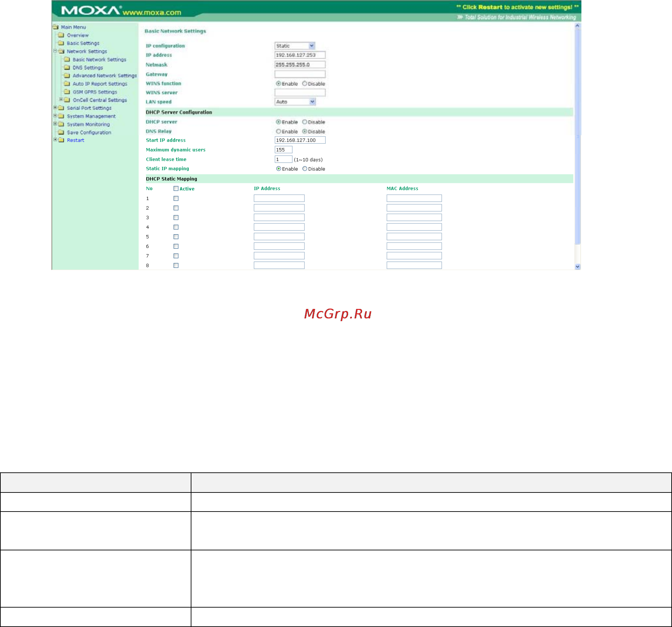672x627 pixels.
Task: Click the Basic Settings folder icon
Action: click(x=61, y=43)
